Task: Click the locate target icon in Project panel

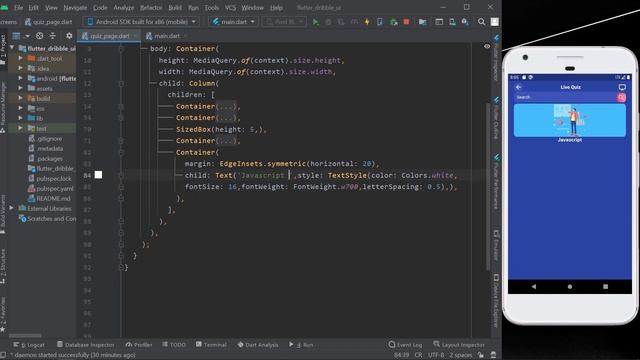Action: coord(40,36)
